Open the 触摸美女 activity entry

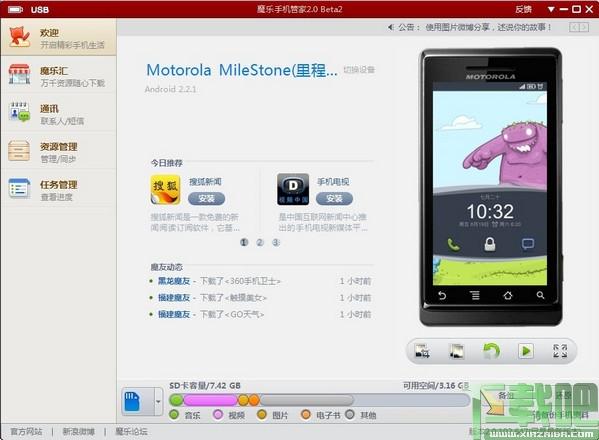pos(233,298)
